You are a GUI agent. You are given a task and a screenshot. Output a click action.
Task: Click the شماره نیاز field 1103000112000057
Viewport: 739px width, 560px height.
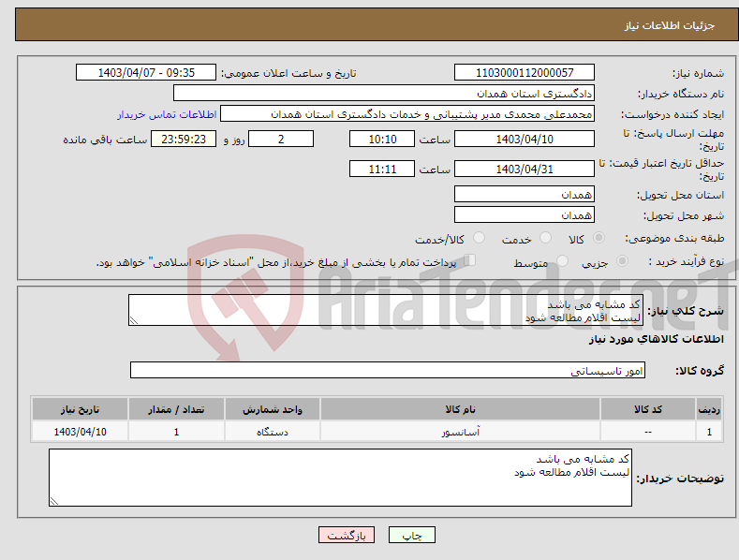(525, 73)
